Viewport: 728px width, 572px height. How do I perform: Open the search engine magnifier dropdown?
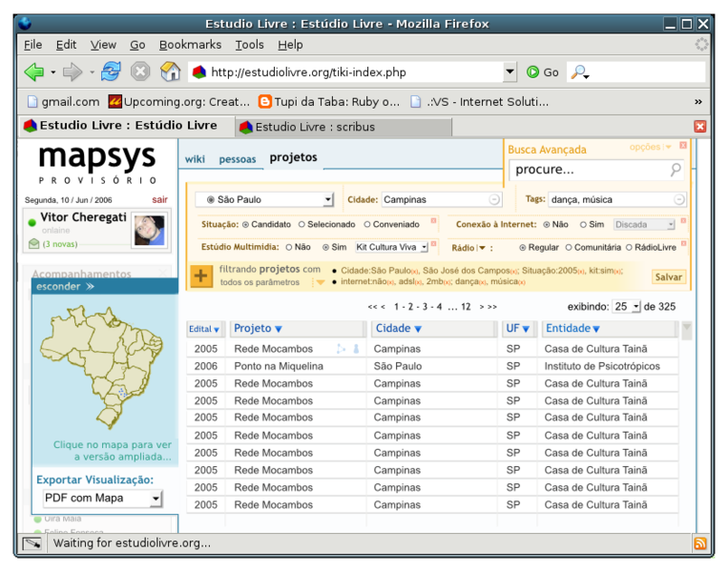(580, 72)
